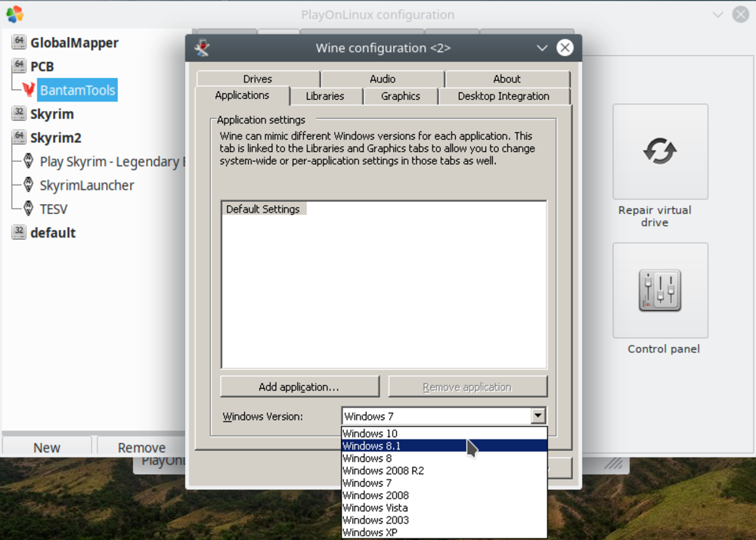Roll up the Wine configuration window chevron
The width and height of the screenshot is (756, 540).
click(x=542, y=48)
